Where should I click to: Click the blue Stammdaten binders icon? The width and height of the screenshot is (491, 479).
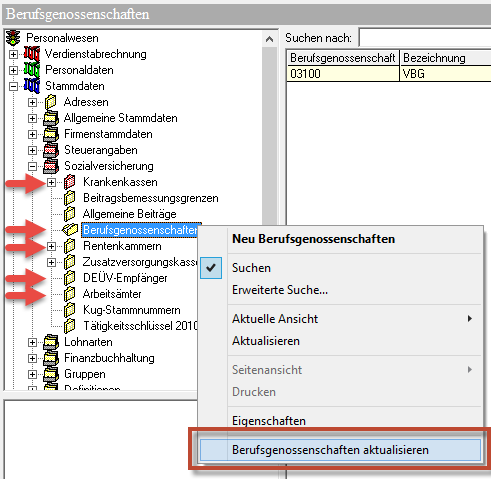point(32,86)
